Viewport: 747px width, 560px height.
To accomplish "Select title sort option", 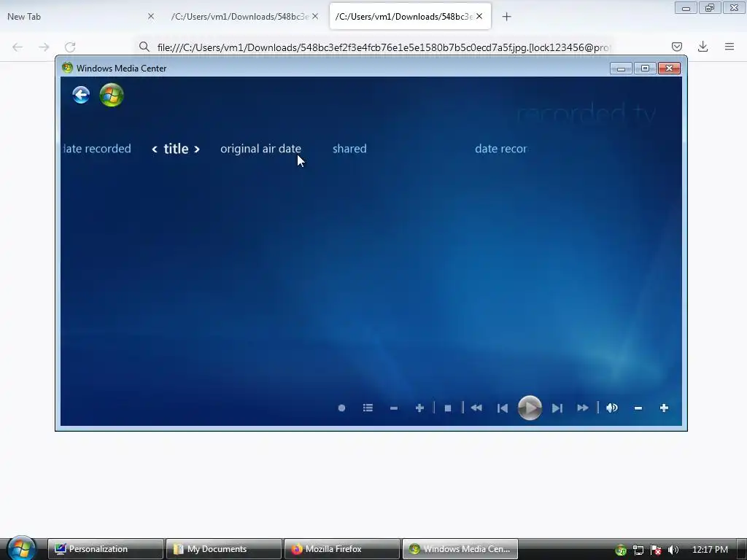I will click(177, 149).
